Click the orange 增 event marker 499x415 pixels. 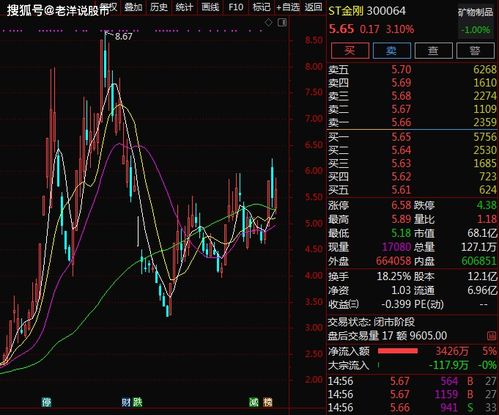tap(267, 402)
